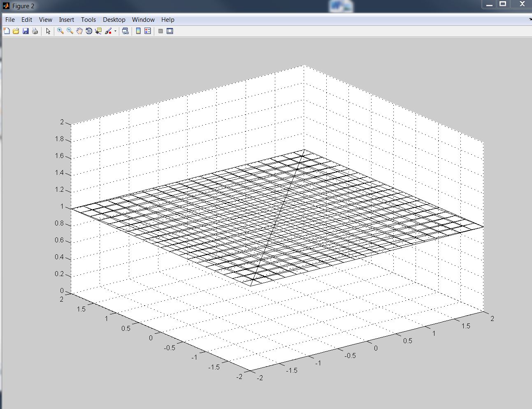
Task: Expand the Brush color dropdown arrow
Action: (115, 31)
